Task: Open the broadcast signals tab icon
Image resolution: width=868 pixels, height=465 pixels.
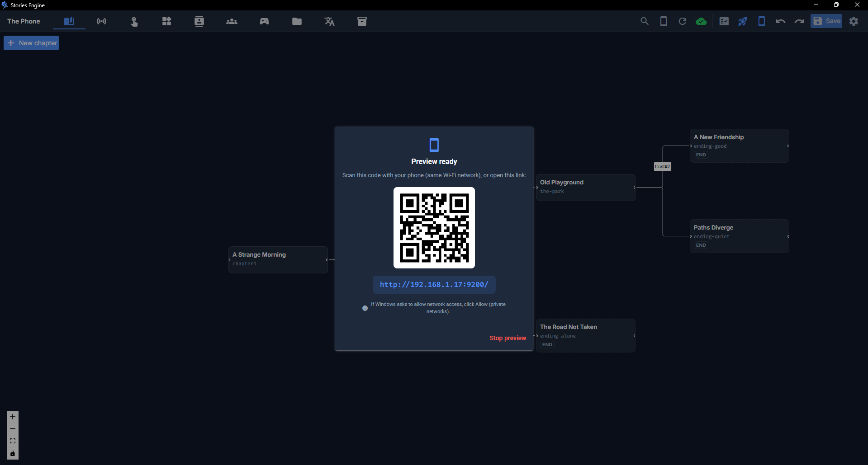Action: [102, 21]
